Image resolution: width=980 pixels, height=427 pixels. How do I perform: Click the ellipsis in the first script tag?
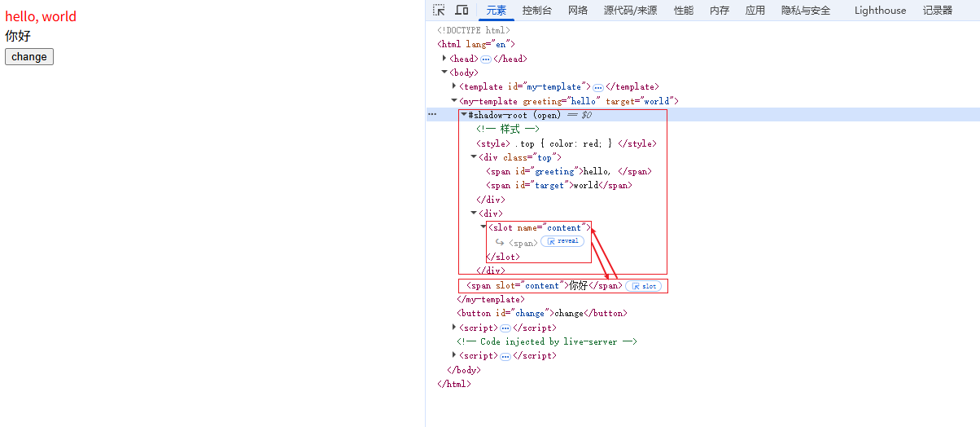tap(505, 328)
